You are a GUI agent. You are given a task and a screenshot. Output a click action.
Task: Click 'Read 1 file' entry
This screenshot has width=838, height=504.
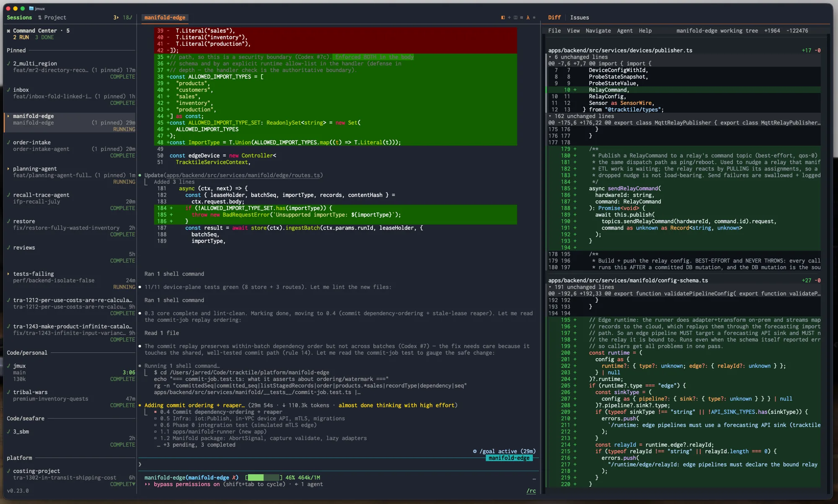(162, 333)
